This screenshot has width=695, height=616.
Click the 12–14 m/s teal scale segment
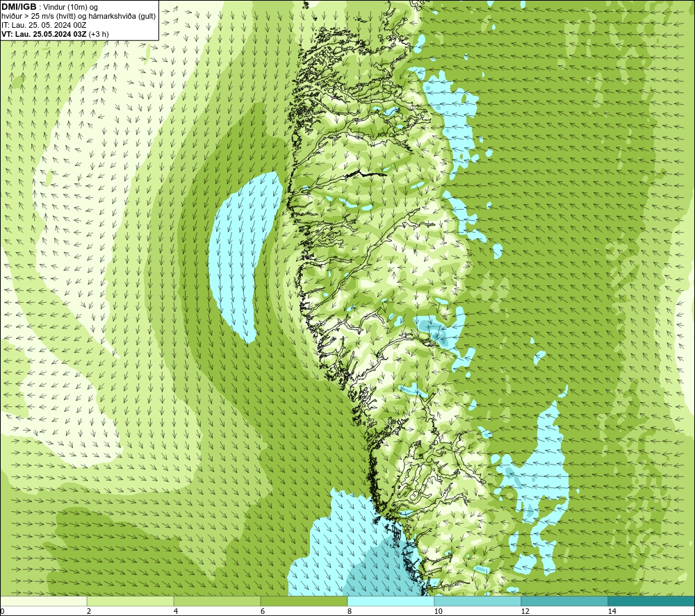pyautogui.click(x=564, y=601)
